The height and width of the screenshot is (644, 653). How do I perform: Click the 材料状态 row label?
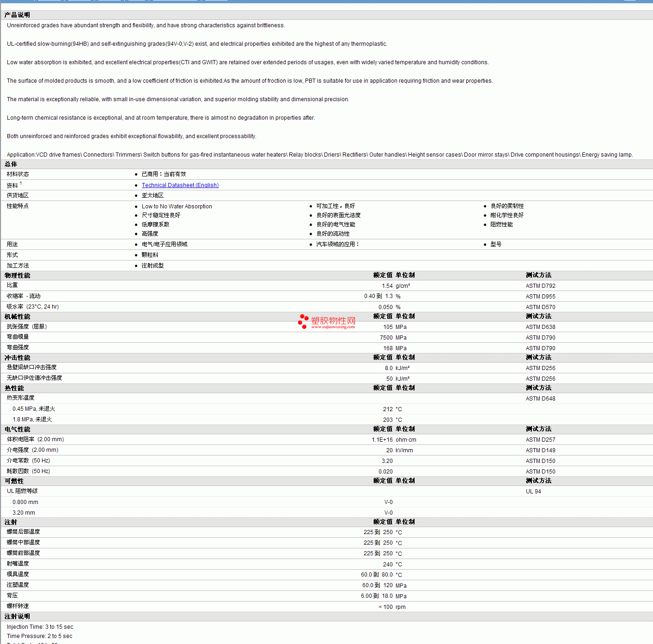coord(18,174)
